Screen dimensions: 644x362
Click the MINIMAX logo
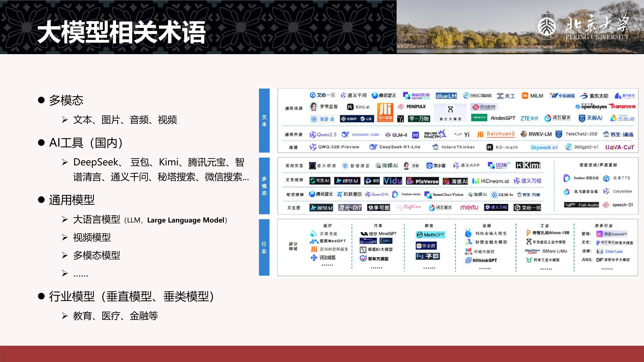(x=411, y=107)
